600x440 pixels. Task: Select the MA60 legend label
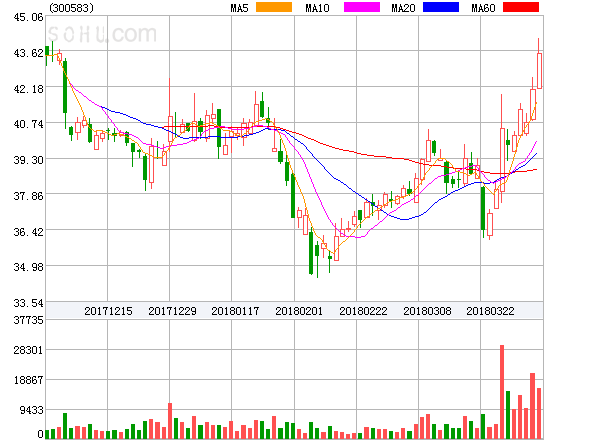point(483,8)
